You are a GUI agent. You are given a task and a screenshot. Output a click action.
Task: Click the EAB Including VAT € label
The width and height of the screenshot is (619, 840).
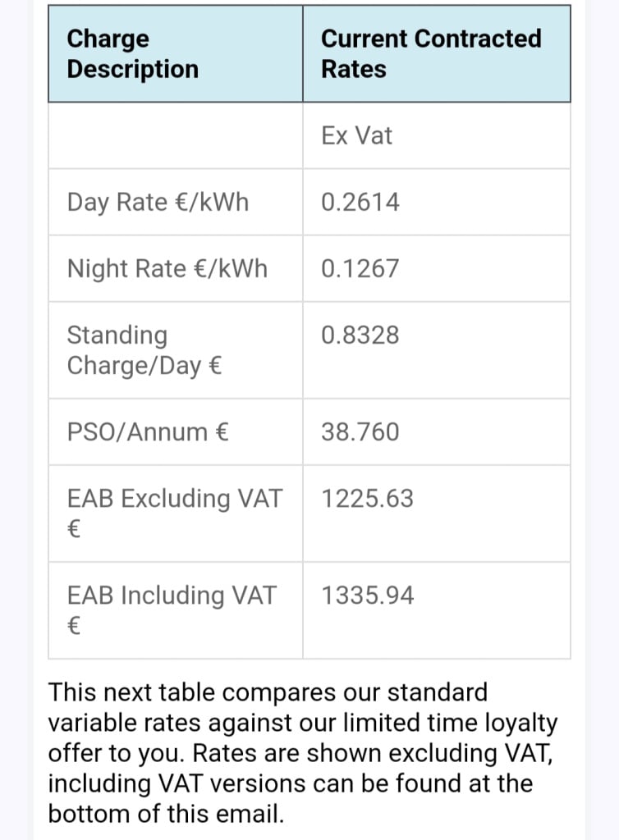click(172, 610)
